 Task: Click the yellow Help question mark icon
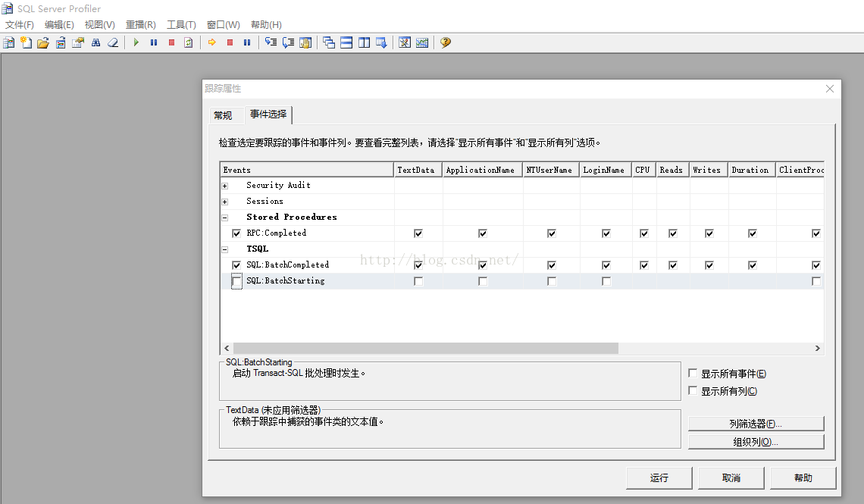click(446, 42)
